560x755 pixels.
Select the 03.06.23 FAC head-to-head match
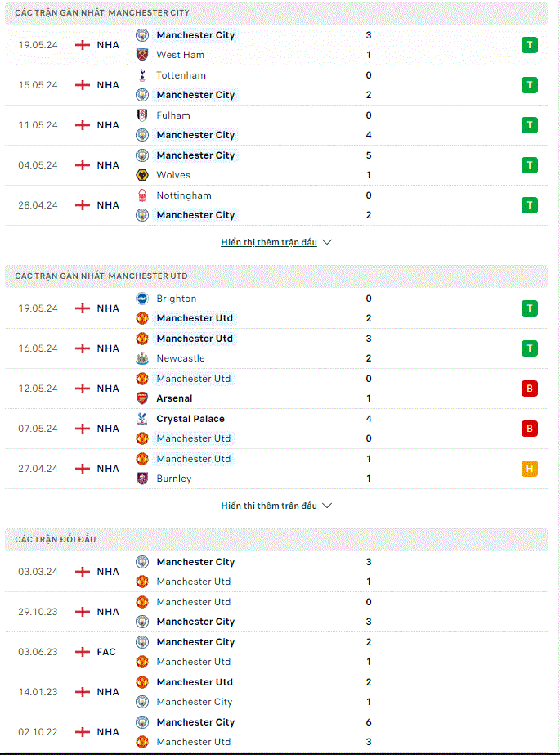276,652
